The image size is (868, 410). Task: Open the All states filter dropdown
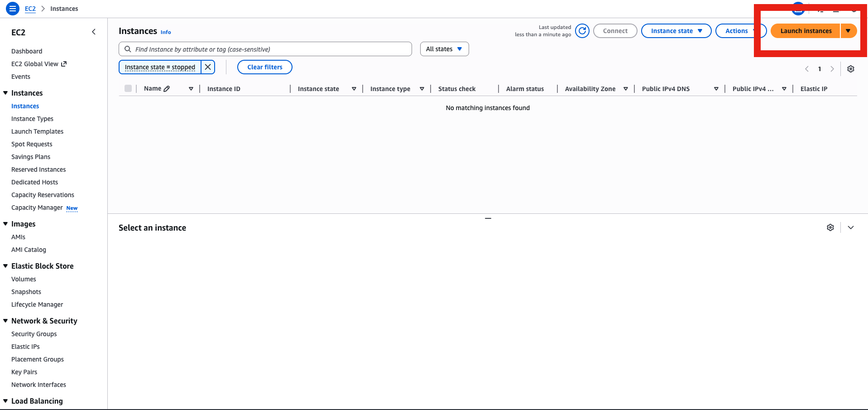coord(444,48)
